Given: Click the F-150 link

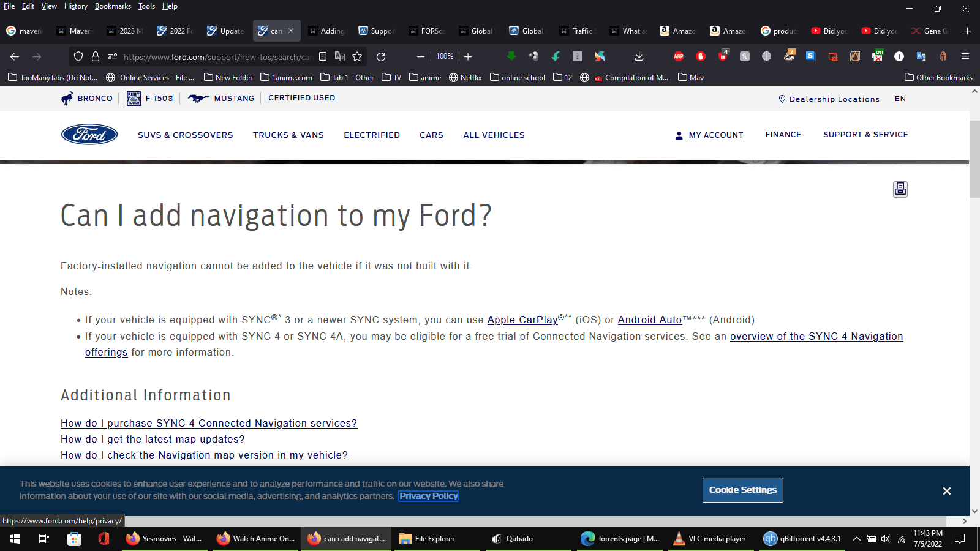Looking at the screenshot, I should point(150,99).
